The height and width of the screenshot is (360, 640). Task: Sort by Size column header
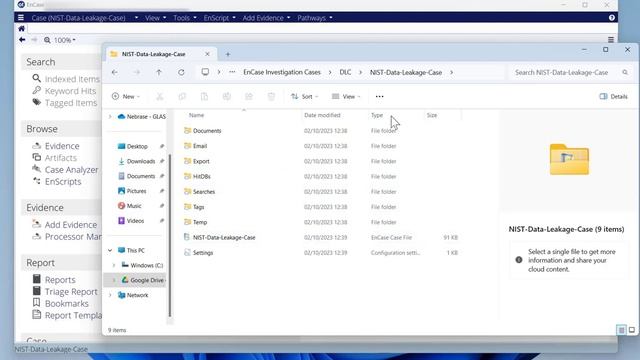(x=432, y=116)
